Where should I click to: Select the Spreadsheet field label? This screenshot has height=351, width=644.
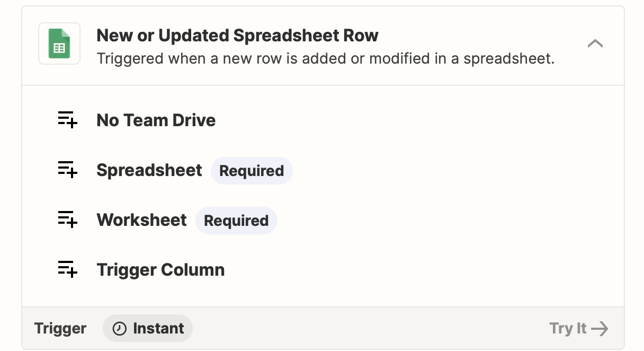pyautogui.click(x=149, y=170)
